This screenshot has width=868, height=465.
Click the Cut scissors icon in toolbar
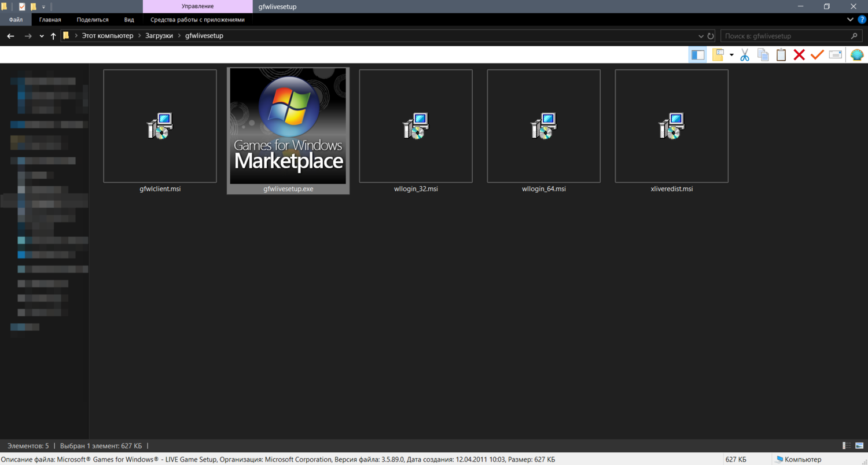tap(745, 55)
